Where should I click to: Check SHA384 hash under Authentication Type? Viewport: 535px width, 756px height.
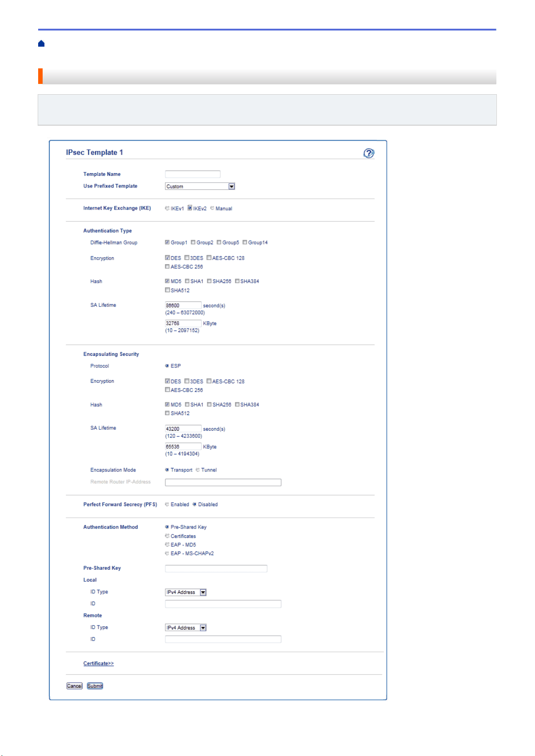point(237,281)
